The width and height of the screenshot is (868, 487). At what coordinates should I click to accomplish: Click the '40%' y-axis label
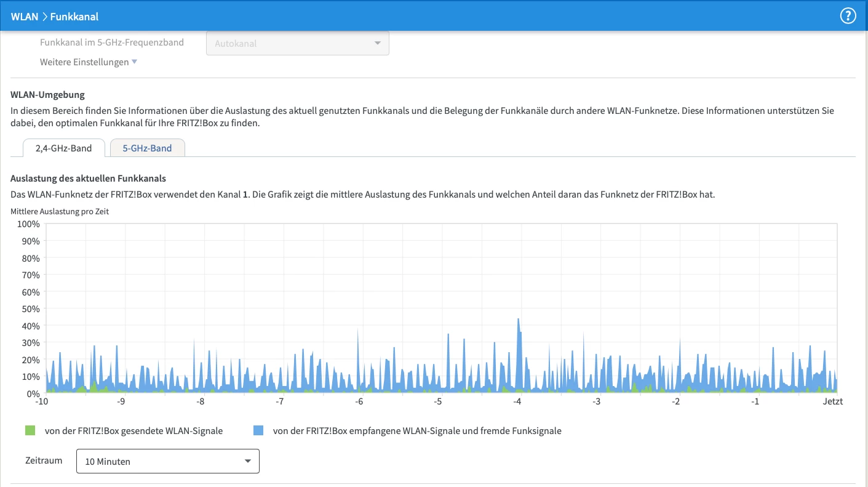tap(31, 326)
